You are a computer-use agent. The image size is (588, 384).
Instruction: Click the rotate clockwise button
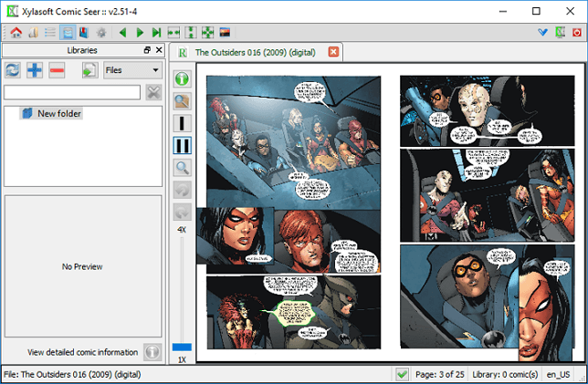183,212
